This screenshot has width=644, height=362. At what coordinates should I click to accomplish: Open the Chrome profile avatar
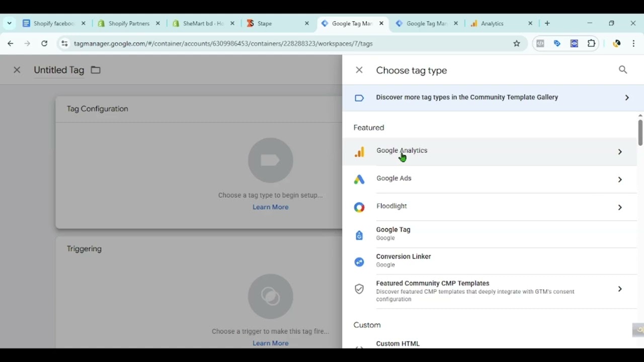617,44
